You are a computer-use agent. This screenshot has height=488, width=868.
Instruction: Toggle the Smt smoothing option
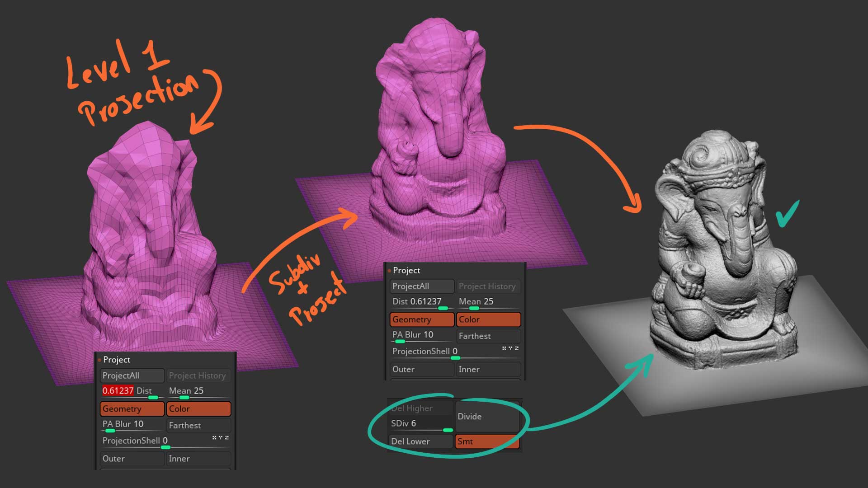pos(487,441)
